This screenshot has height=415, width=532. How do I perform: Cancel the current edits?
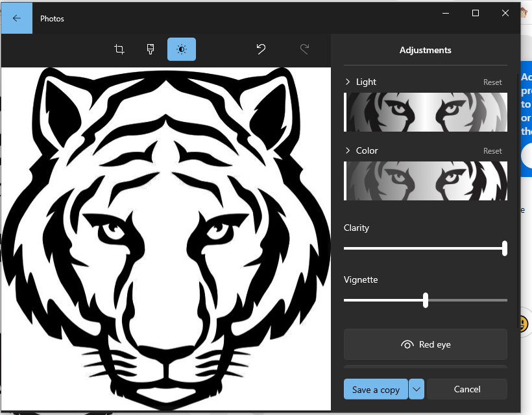point(467,389)
